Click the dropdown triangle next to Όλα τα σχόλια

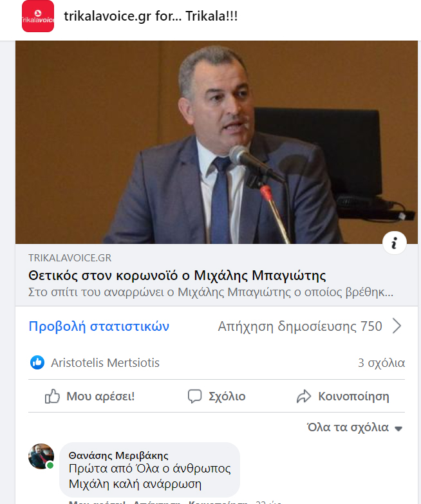coord(398,429)
